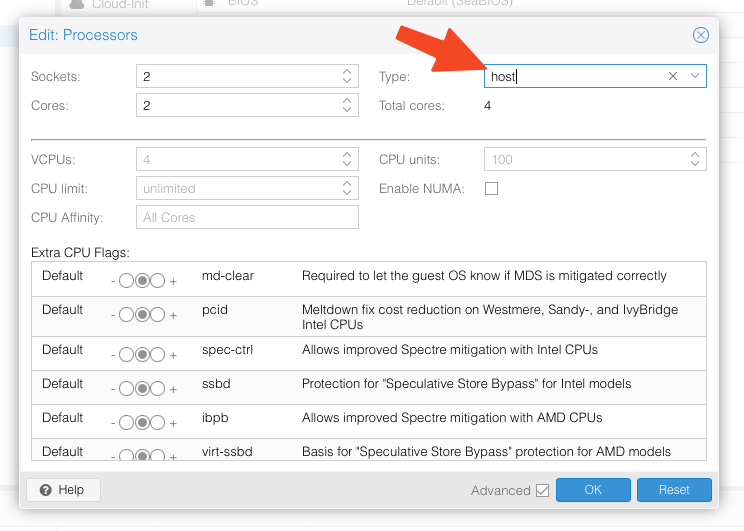The height and width of the screenshot is (531, 744).
Task: Enable the NUMA checkbox
Action: coord(491,188)
